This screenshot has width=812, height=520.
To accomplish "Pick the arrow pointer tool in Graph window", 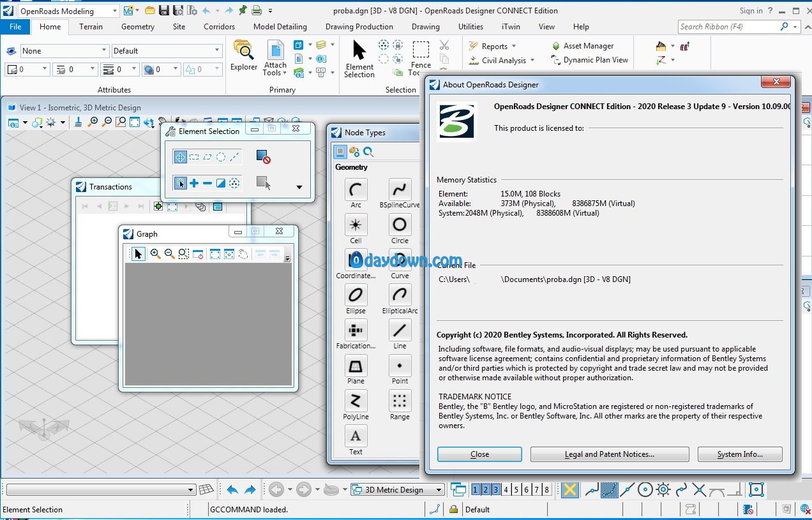I will [139, 254].
